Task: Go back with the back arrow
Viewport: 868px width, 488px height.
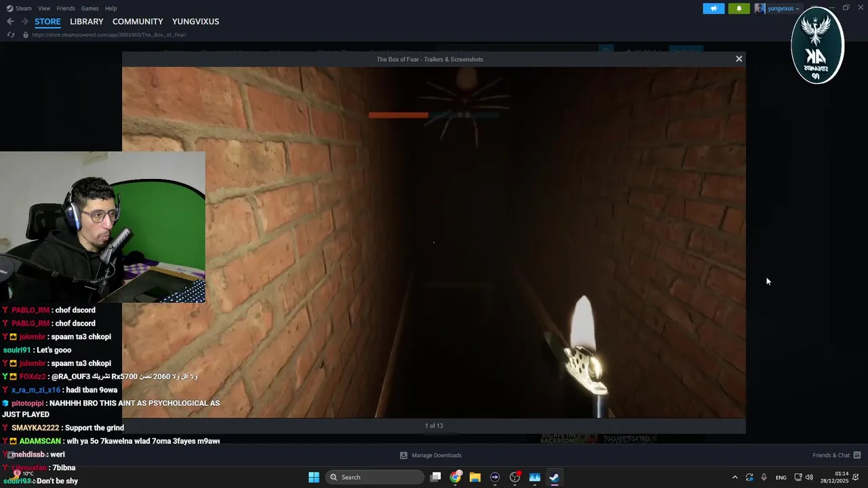Action: pos(10,22)
